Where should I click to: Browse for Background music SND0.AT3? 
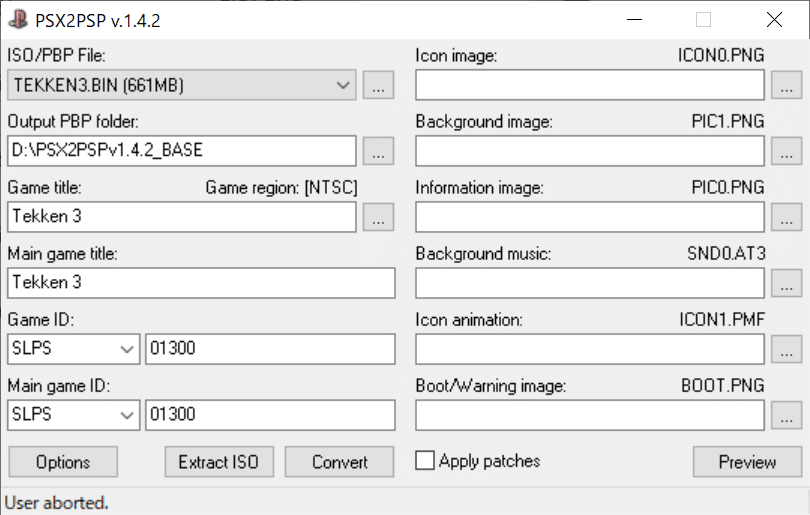786,283
